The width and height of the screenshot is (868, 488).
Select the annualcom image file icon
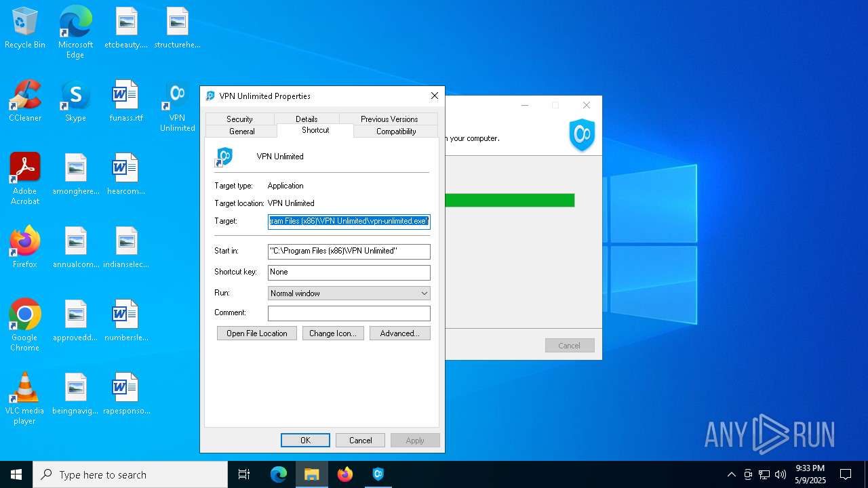75,248
